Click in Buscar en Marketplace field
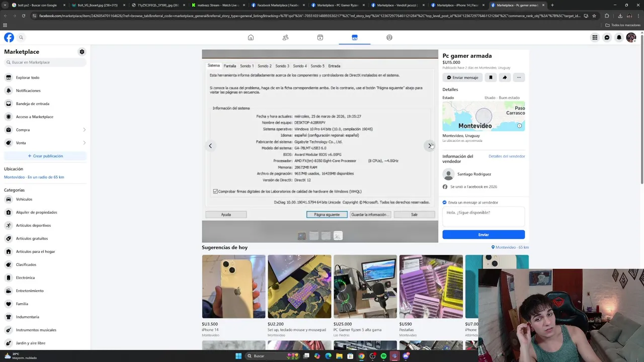Viewport: 644px width, 362px height. (45, 62)
